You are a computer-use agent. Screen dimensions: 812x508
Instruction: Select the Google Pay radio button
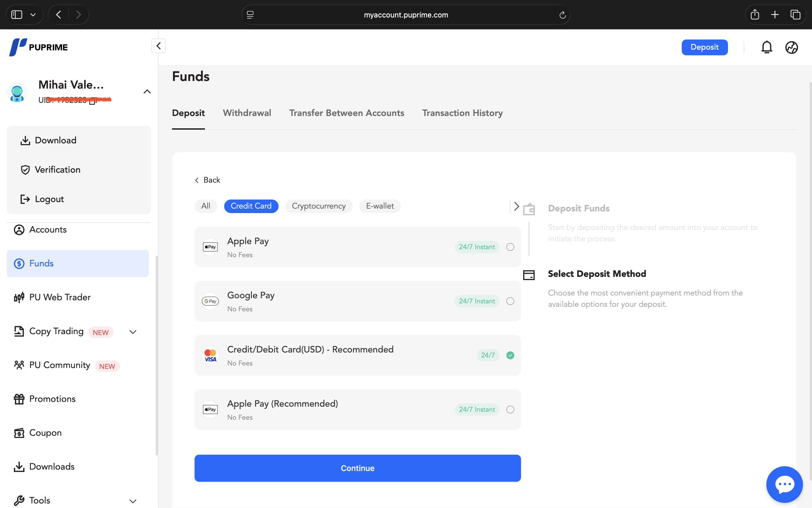510,301
